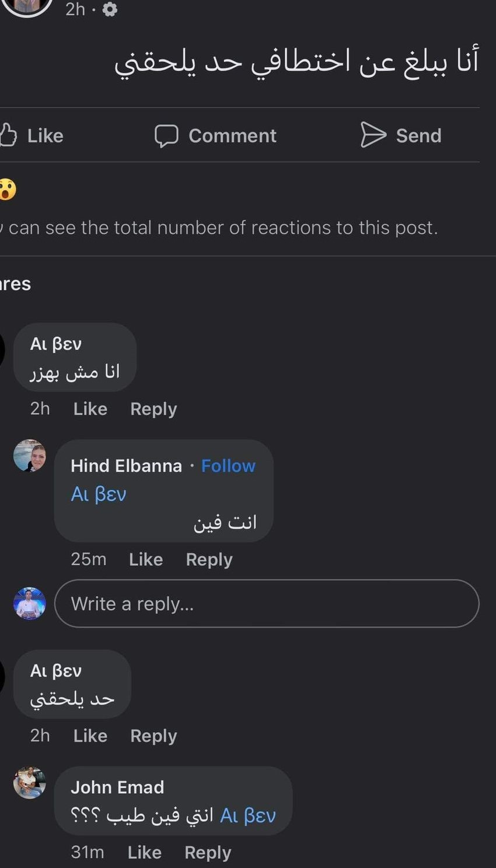Click the Send paper plane icon
This screenshot has width=496, height=868.
[373, 135]
